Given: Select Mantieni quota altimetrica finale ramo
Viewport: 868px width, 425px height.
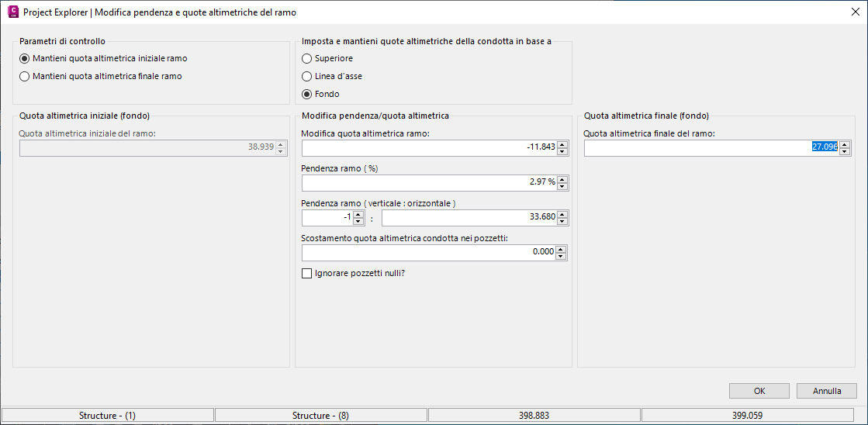Looking at the screenshot, I should tap(25, 76).
